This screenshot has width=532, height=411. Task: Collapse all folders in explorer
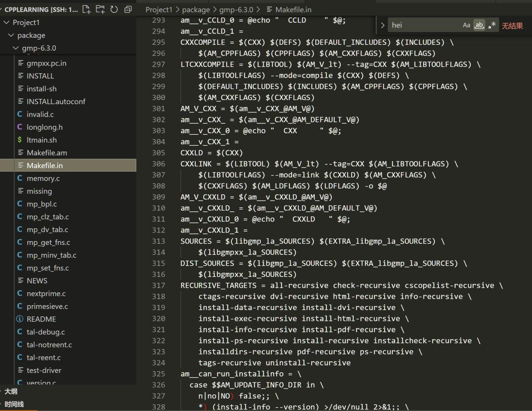128,9
